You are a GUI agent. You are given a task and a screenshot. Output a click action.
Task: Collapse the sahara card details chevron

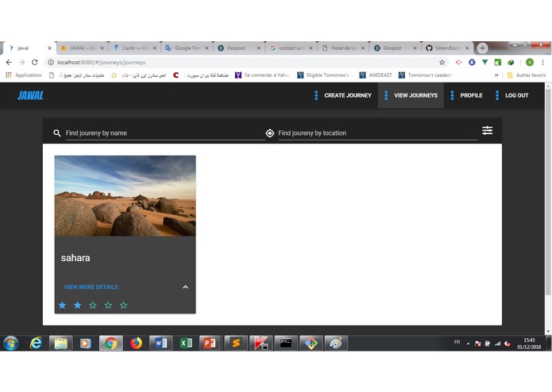coord(185,287)
